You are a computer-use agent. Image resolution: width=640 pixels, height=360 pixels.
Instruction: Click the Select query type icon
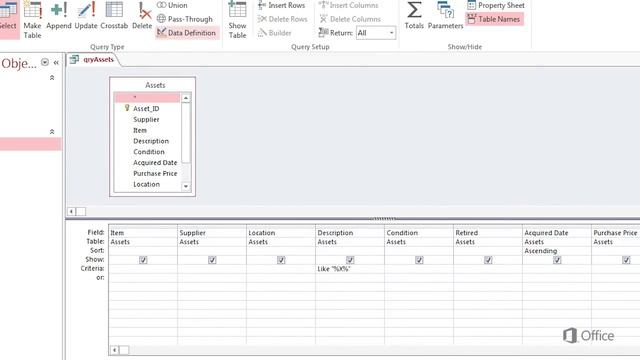pyautogui.click(x=8, y=20)
